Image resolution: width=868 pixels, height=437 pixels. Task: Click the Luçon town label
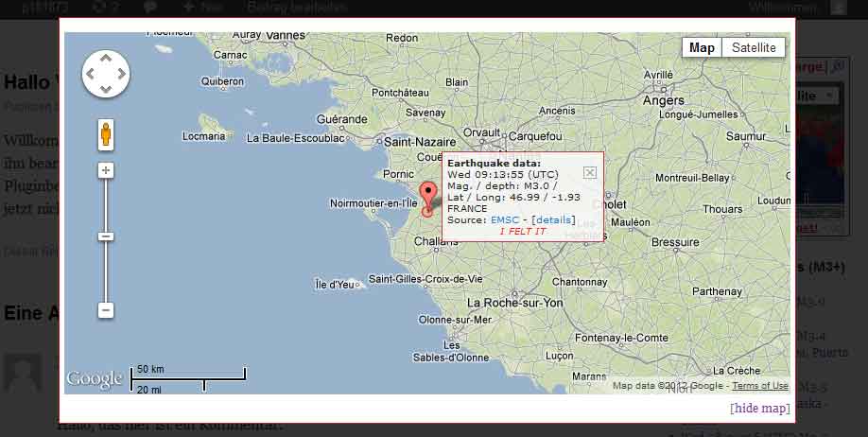pos(559,357)
